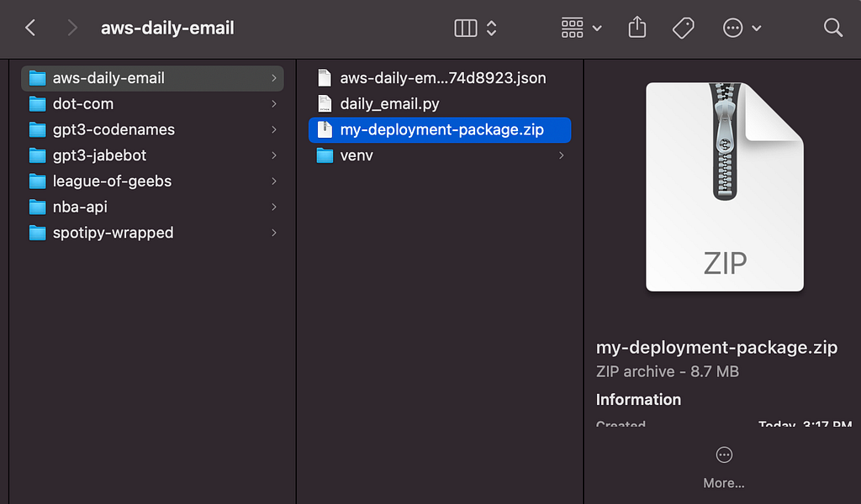Click the large ZIP preview thumbnail

point(725,187)
